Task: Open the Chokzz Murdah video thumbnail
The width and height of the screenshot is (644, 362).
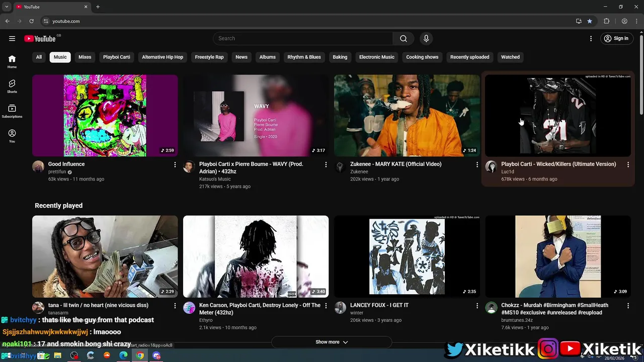Action: tap(558, 256)
